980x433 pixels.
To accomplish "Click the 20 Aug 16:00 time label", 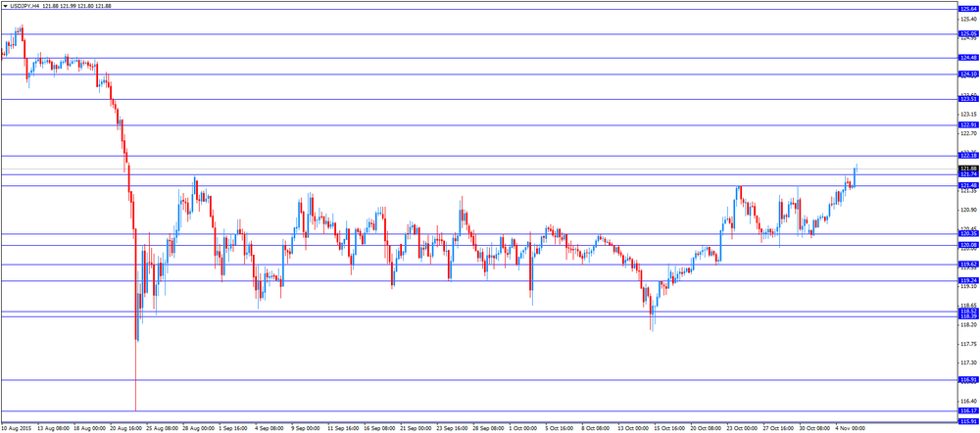I will tap(125, 429).
